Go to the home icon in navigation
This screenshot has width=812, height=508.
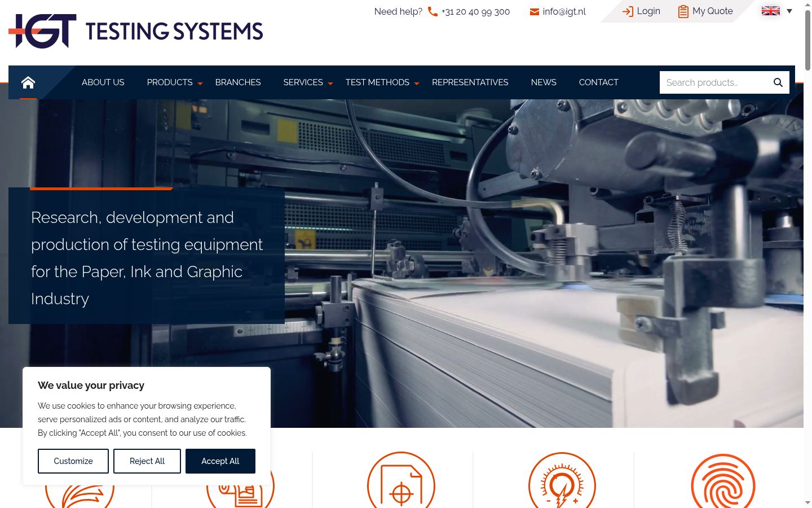click(x=28, y=82)
